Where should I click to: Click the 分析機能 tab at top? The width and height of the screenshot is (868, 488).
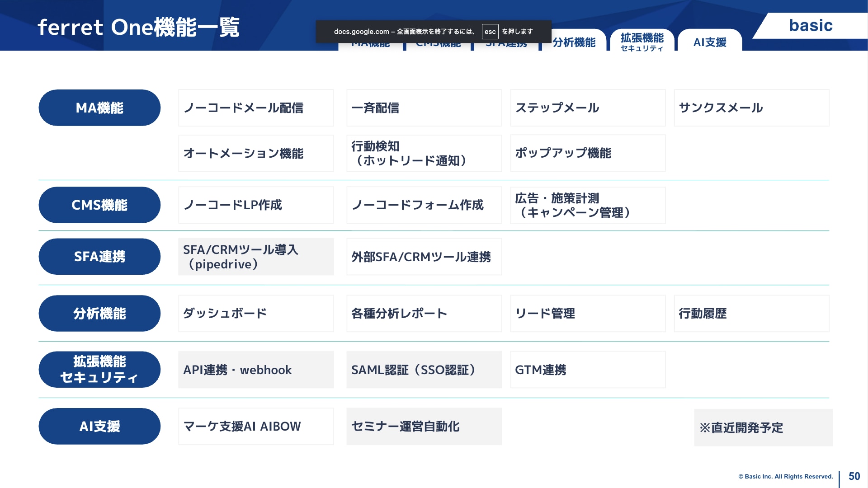(574, 42)
